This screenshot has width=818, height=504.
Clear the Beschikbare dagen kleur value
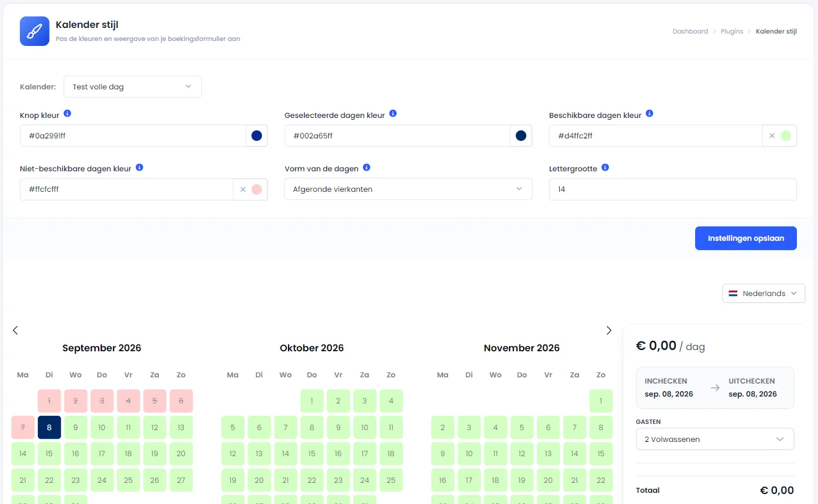772,136
